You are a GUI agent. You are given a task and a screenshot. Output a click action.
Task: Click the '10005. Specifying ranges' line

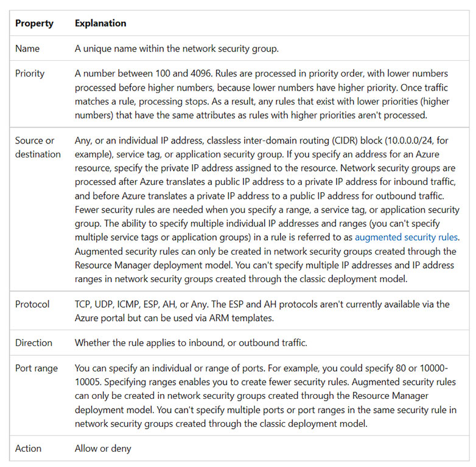tap(265, 382)
